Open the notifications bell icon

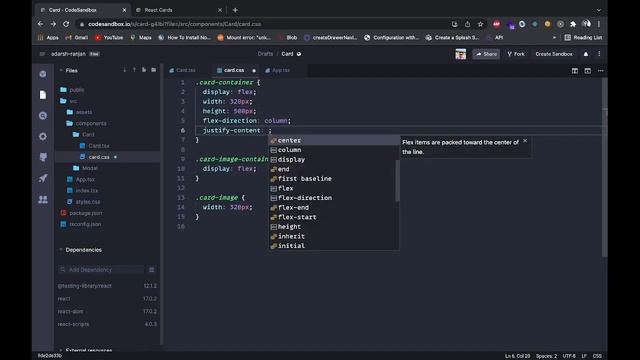[x=586, y=54]
